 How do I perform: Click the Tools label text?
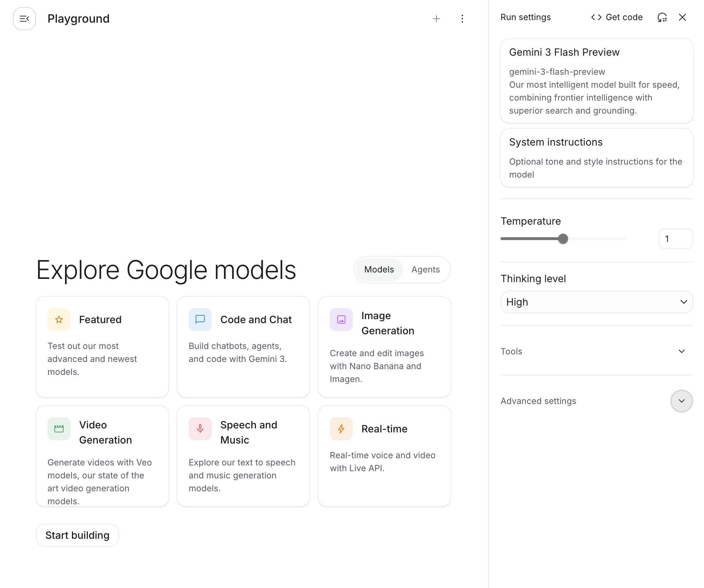pos(511,351)
